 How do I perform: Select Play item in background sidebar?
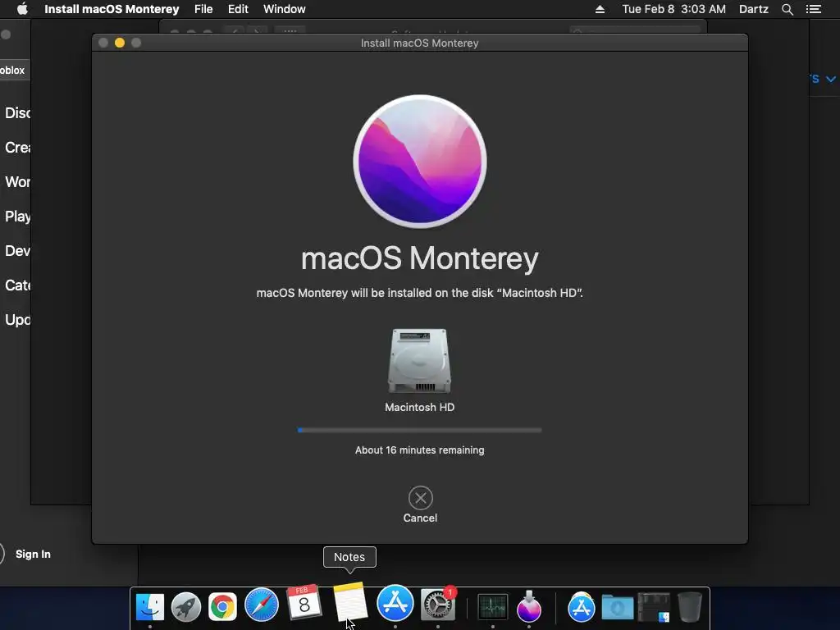click(18, 217)
